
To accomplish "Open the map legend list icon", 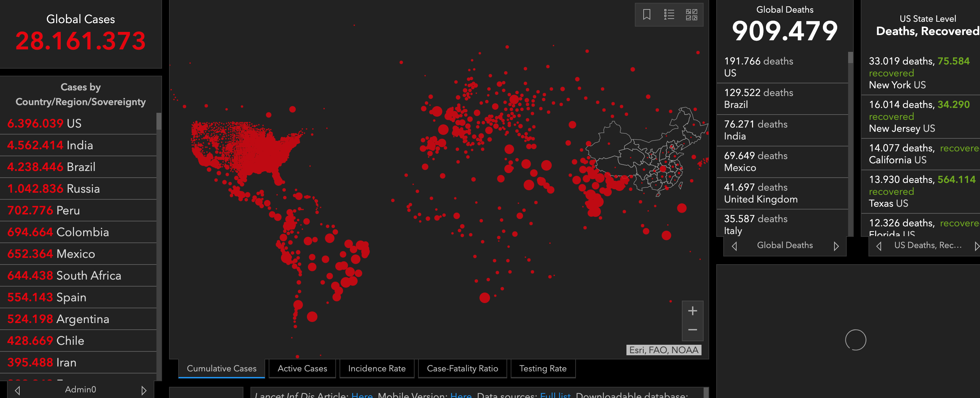I will (669, 15).
